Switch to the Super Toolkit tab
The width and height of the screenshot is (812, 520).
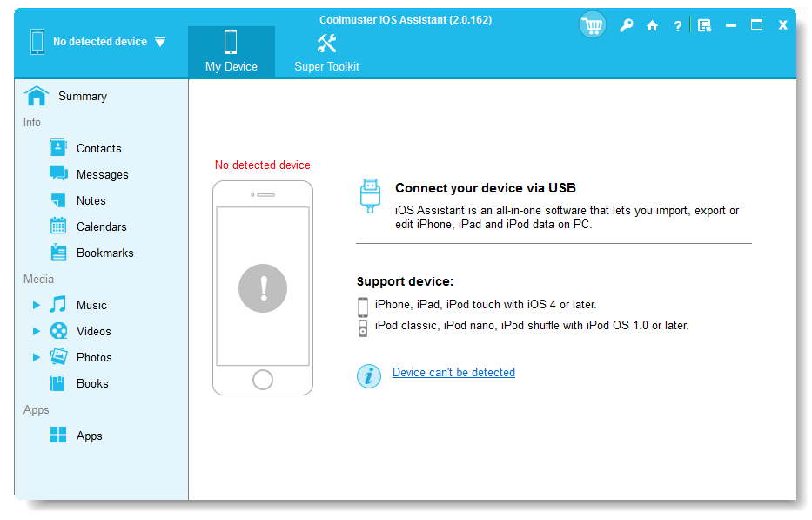(326, 52)
